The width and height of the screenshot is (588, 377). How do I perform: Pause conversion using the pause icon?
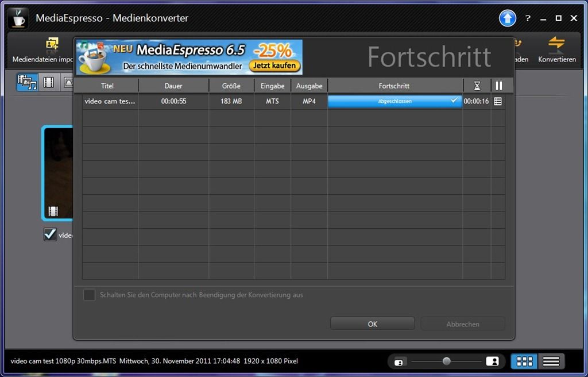pos(498,86)
